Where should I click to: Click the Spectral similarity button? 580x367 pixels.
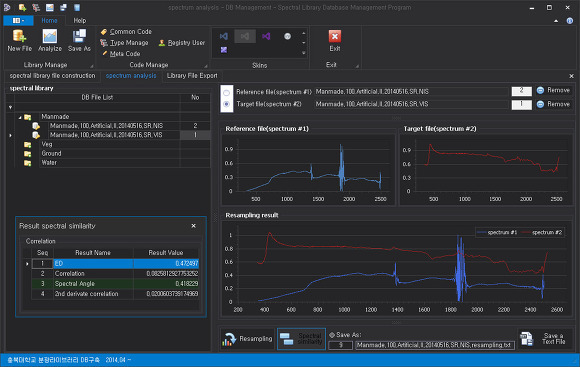point(301,339)
